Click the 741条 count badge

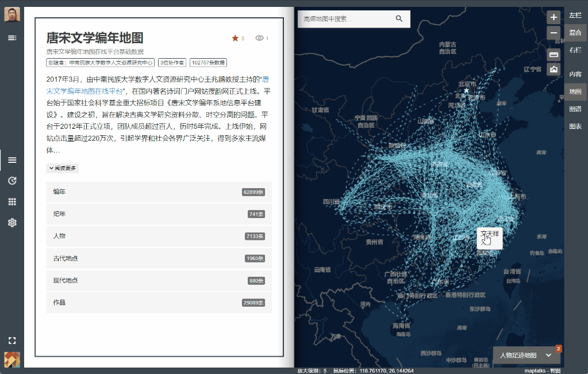[x=256, y=215]
